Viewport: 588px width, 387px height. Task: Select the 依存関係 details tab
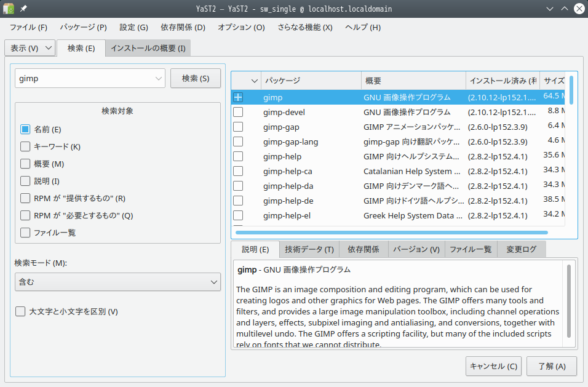(x=364, y=249)
